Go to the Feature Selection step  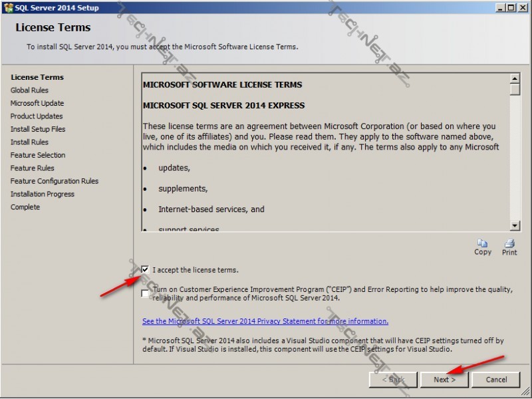[x=38, y=155]
